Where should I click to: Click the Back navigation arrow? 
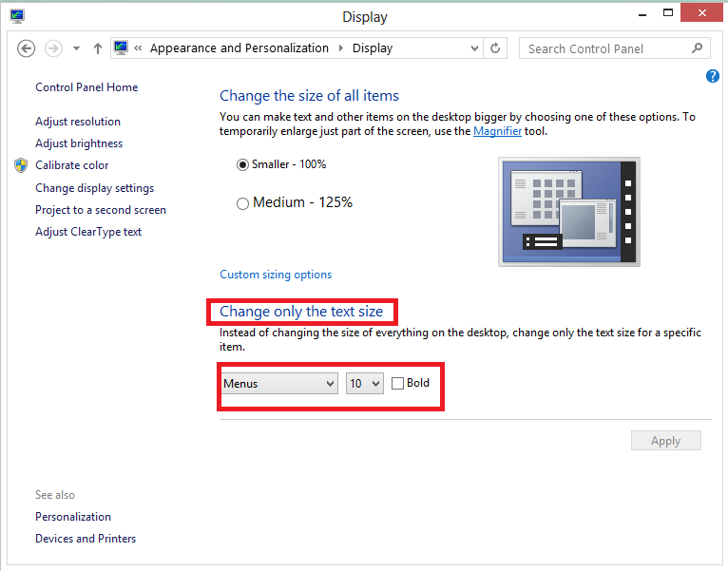click(x=27, y=48)
